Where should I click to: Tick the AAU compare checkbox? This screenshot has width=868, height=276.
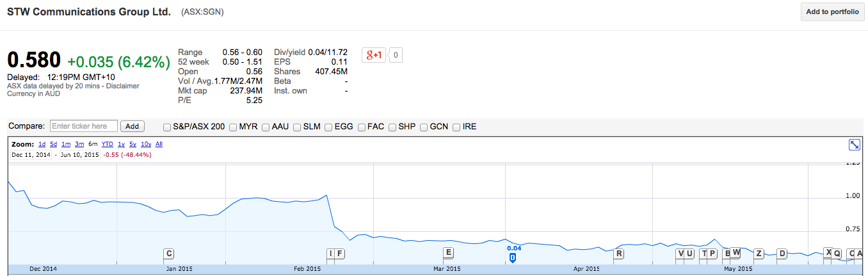click(266, 127)
